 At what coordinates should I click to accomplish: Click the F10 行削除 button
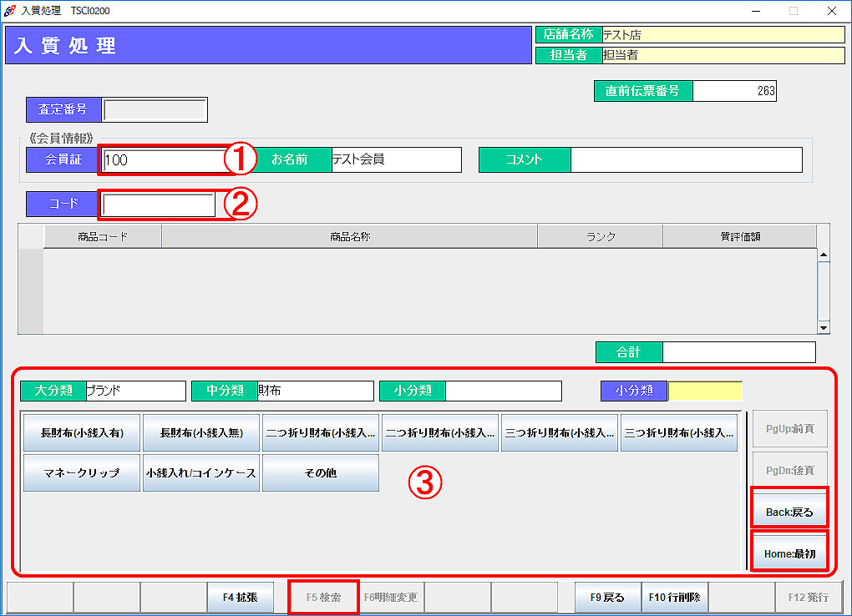[x=674, y=598]
